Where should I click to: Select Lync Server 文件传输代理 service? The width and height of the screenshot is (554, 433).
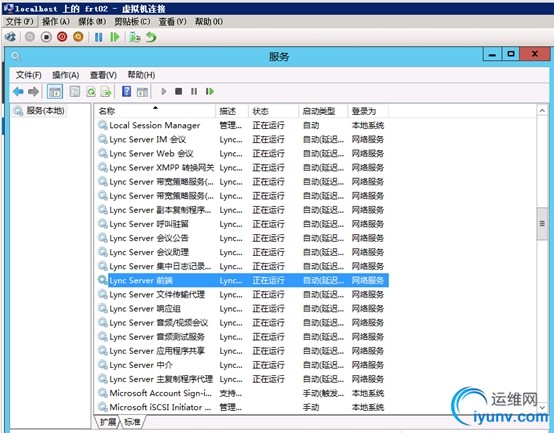(242, 295)
